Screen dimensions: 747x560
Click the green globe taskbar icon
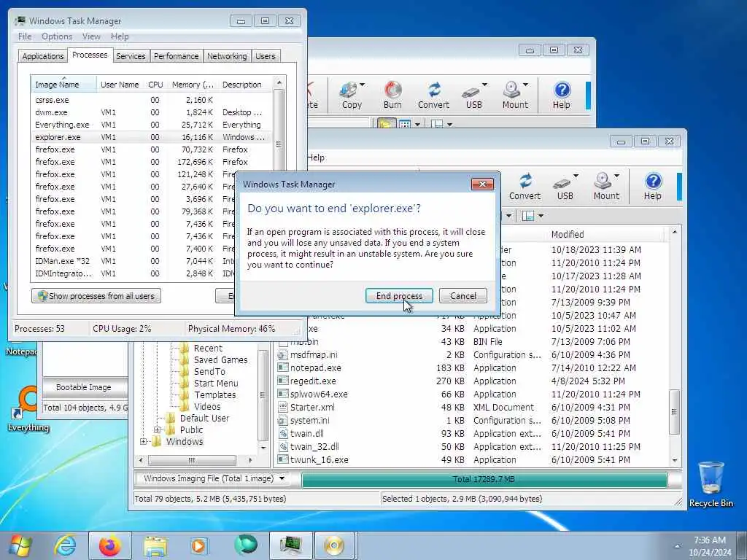(x=245, y=545)
